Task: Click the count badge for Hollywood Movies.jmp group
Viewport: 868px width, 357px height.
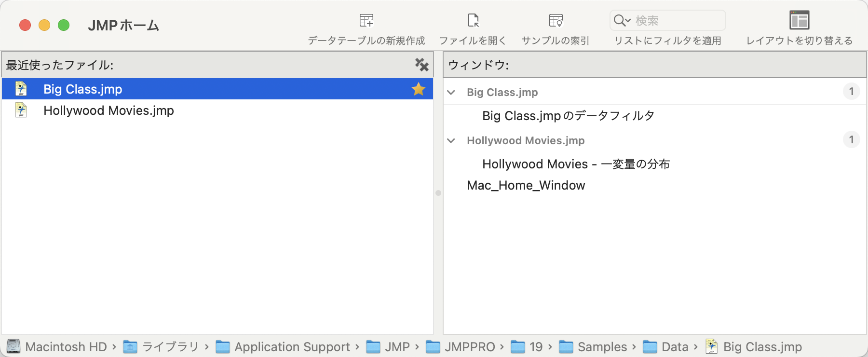Action: [x=851, y=139]
